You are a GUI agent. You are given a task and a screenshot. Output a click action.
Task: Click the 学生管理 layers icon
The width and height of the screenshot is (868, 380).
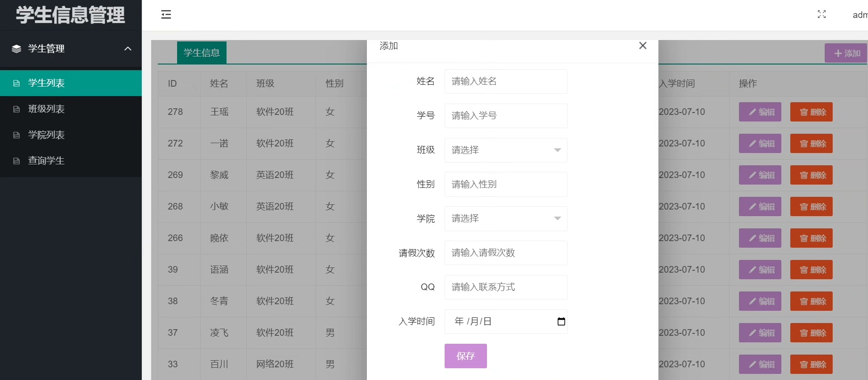(x=16, y=49)
